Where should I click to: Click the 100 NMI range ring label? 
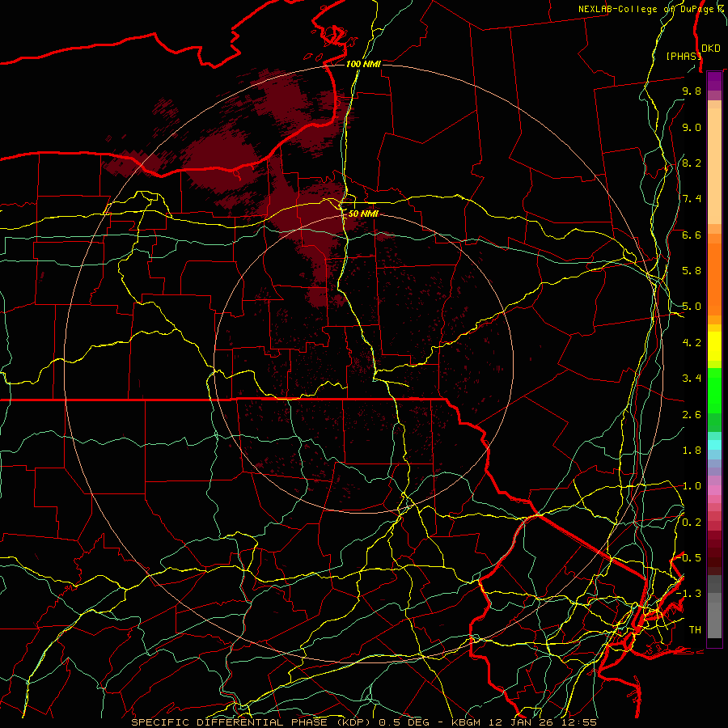pos(363,64)
